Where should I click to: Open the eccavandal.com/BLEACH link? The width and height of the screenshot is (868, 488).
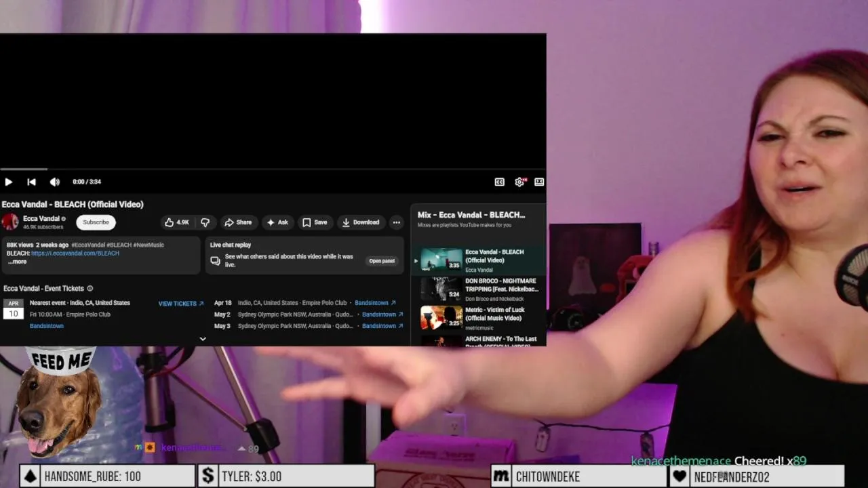click(75, 253)
